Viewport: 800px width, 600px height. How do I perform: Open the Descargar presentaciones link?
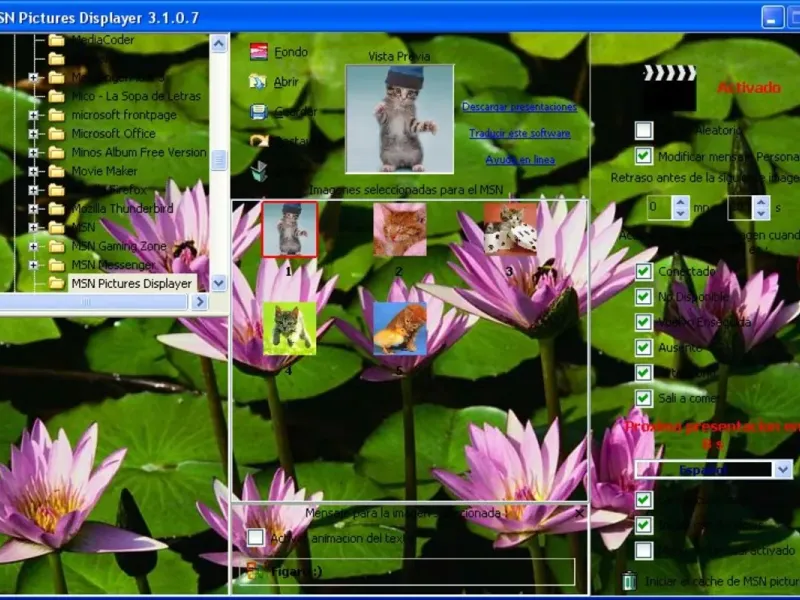point(519,107)
